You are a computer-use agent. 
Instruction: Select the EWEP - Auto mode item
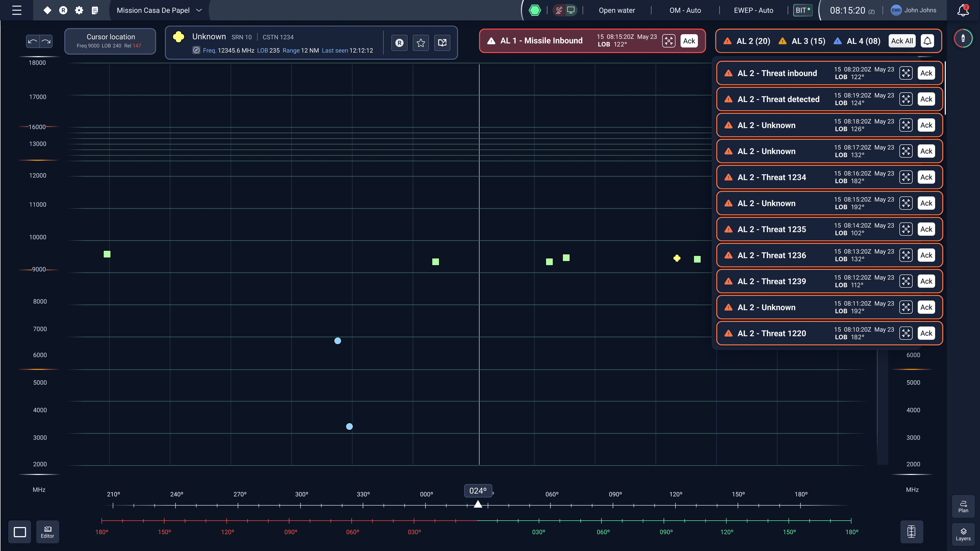point(753,10)
